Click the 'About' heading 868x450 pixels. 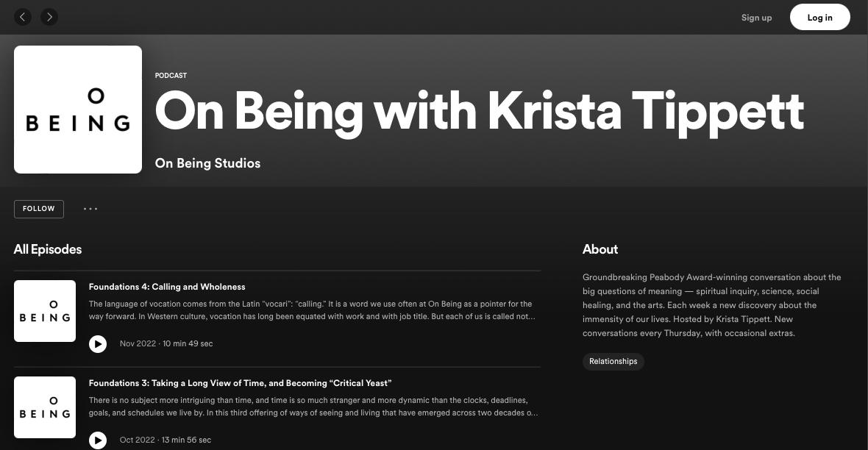pos(600,249)
